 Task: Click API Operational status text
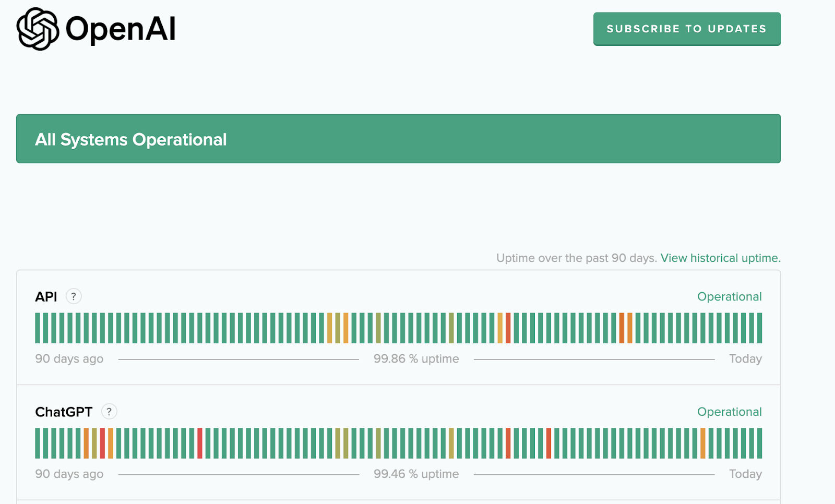pos(729,297)
